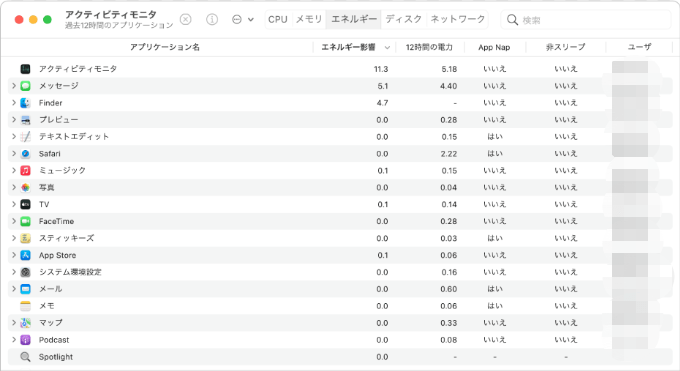Sort by 非スリープ column header
Image resolution: width=680 pixels, height=371 pixels.
click(x=566, y=47)
